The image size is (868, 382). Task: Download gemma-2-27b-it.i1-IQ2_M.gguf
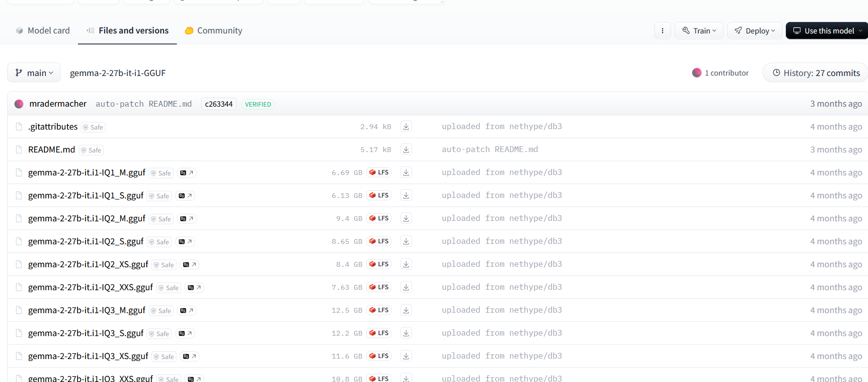pos(406,218)
